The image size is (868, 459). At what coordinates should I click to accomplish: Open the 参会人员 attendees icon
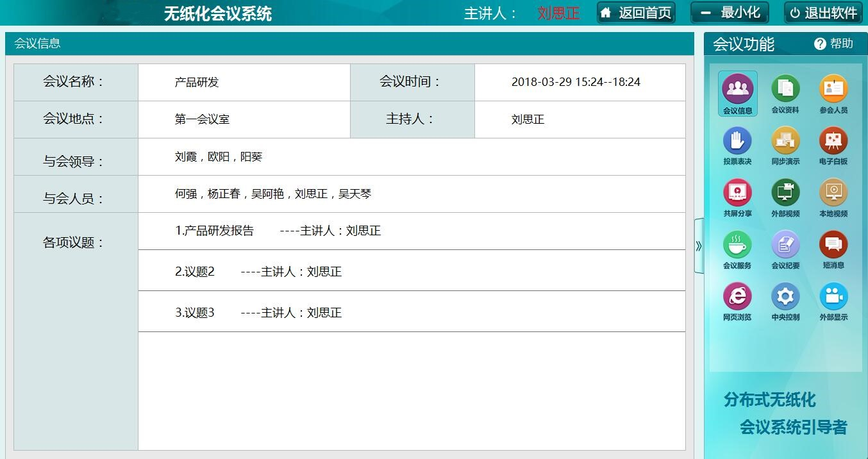(833, 93)
